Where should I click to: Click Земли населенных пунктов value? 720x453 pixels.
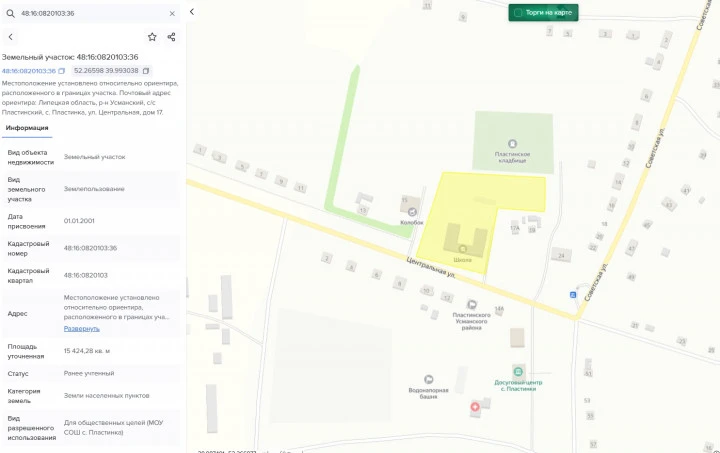click(x=107, y=396)
